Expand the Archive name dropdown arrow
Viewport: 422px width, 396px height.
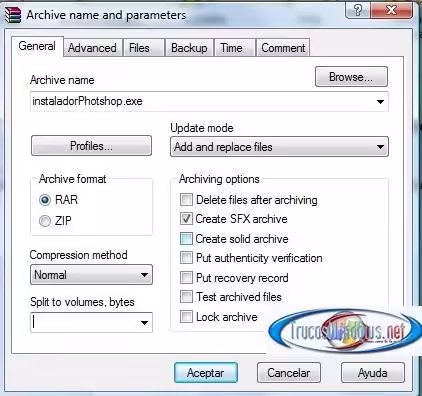point(380,102)
